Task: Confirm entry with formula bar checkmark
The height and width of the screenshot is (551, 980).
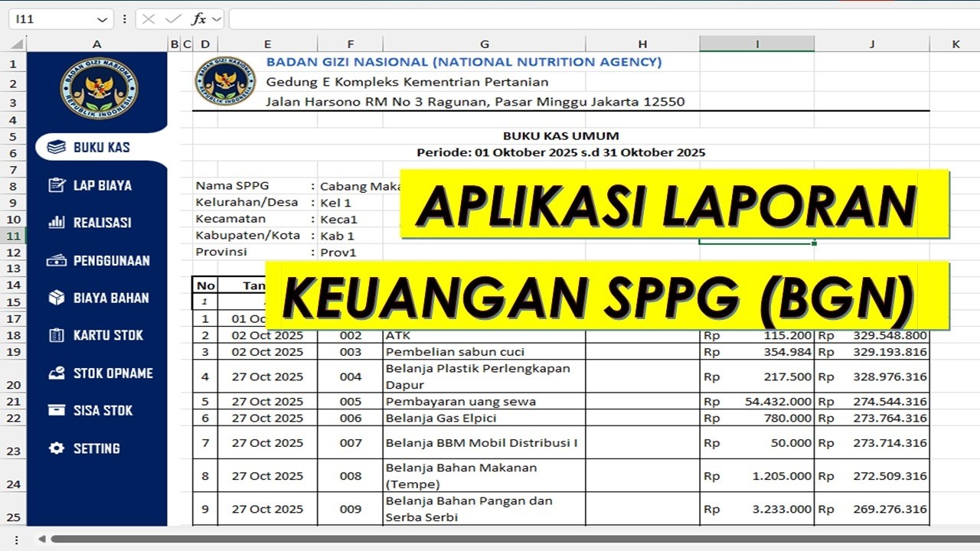Action: [x=173, y=19]
